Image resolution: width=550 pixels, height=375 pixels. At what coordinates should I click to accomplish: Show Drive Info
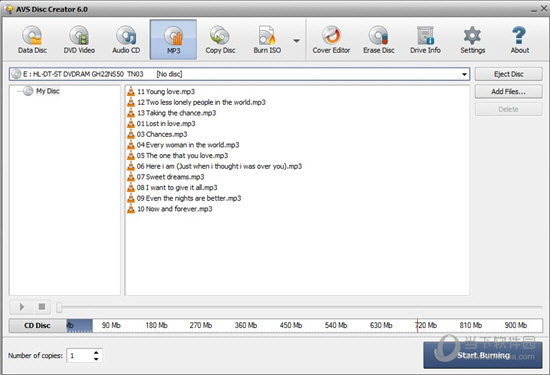[x=425, y=40]
